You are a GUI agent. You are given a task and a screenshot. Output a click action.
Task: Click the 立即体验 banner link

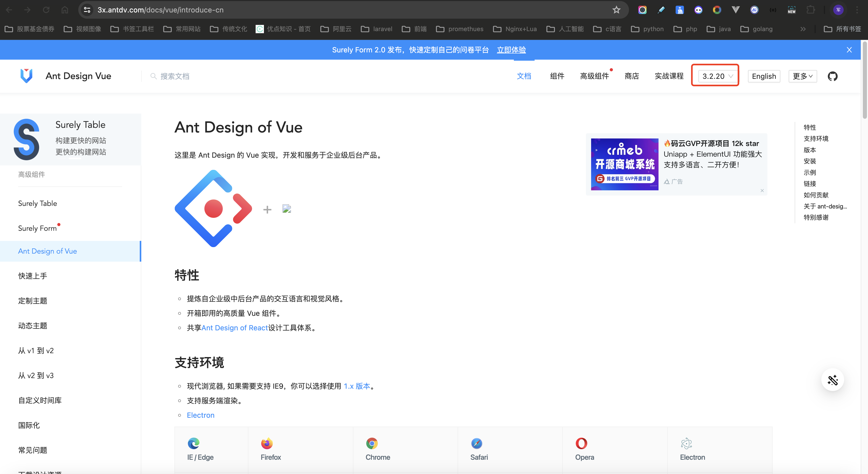(511, 50)
